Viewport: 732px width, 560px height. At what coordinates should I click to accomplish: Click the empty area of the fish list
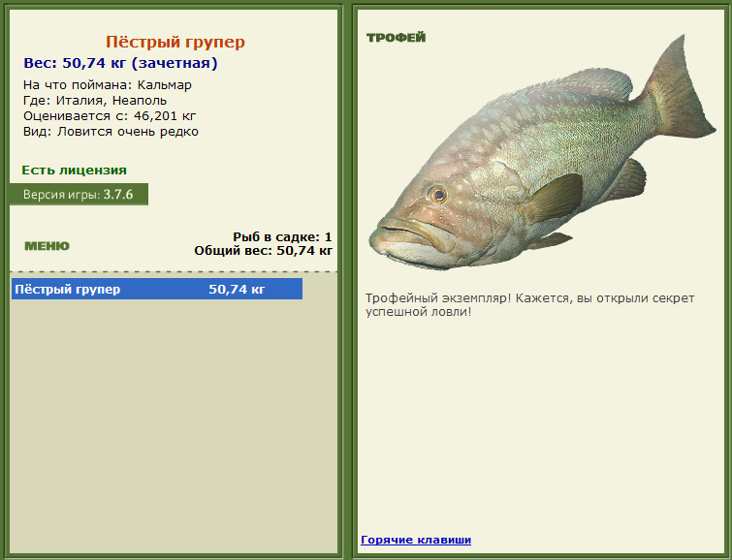tap(173, 424)
